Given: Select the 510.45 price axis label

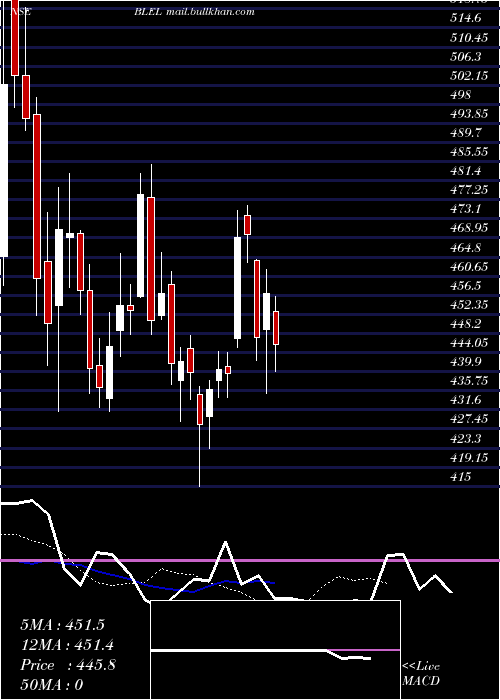Looking at the screenshot, I should (469, 38).
